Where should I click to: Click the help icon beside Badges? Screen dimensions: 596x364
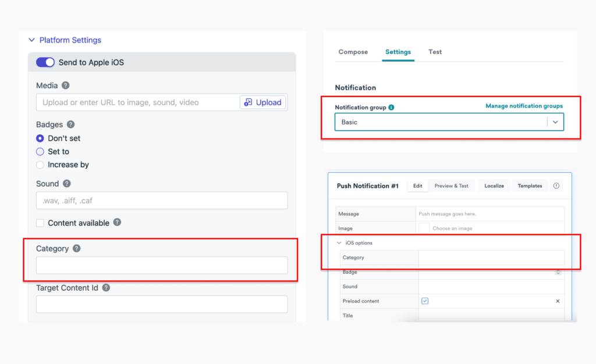coord(70,124)
